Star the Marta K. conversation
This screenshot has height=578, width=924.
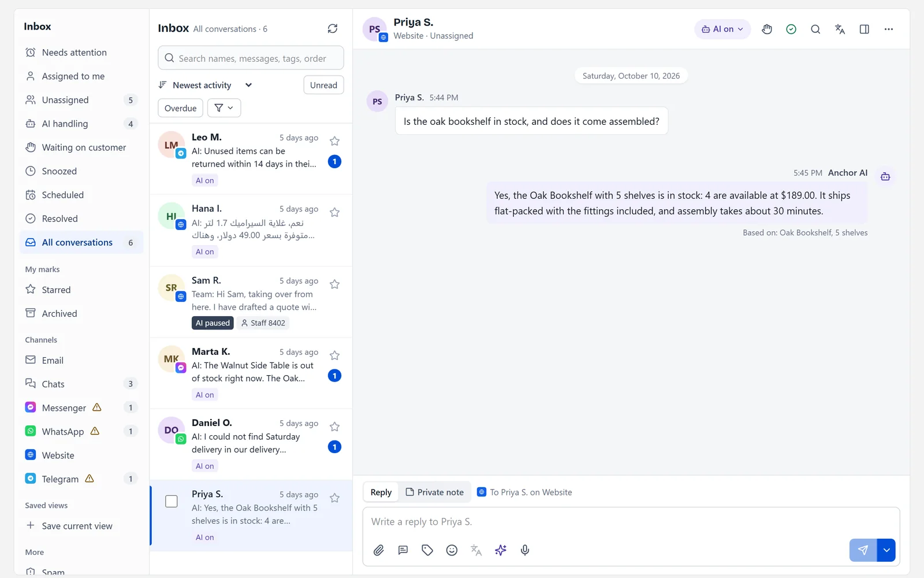click(x=334, y=355)
